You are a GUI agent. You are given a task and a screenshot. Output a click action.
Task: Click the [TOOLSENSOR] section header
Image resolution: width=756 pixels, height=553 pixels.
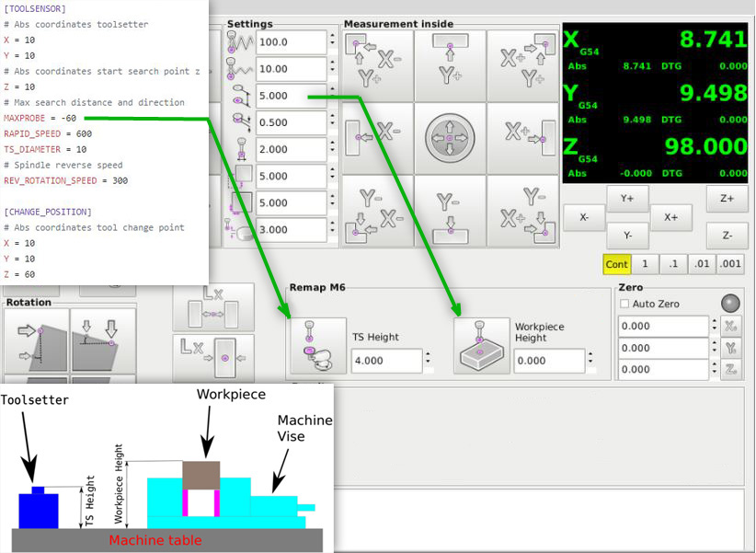click(x=35, y=8)
